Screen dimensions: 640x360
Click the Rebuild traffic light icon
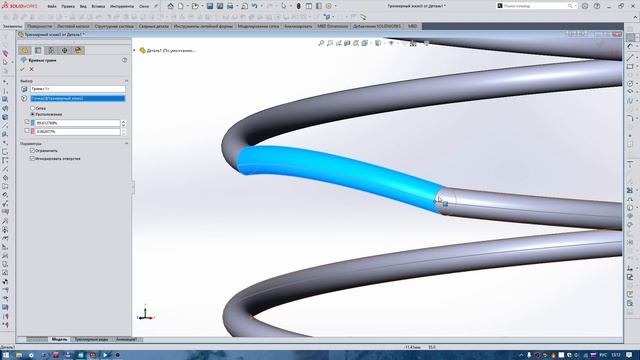[x=299, y=6]
